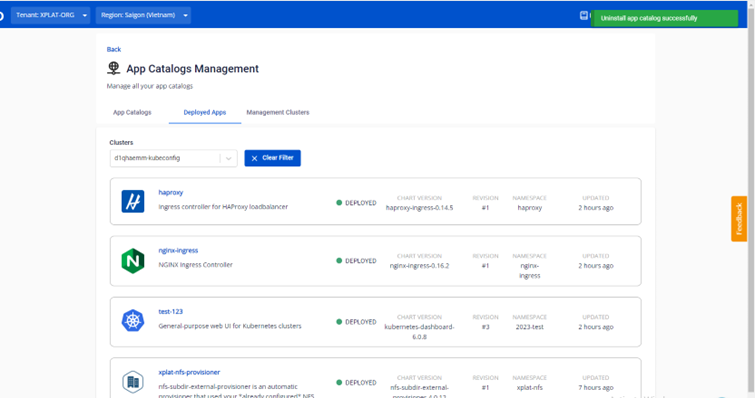Open the haproxy app link
This screenshot has height=398, width=755.
coord(170,192)
